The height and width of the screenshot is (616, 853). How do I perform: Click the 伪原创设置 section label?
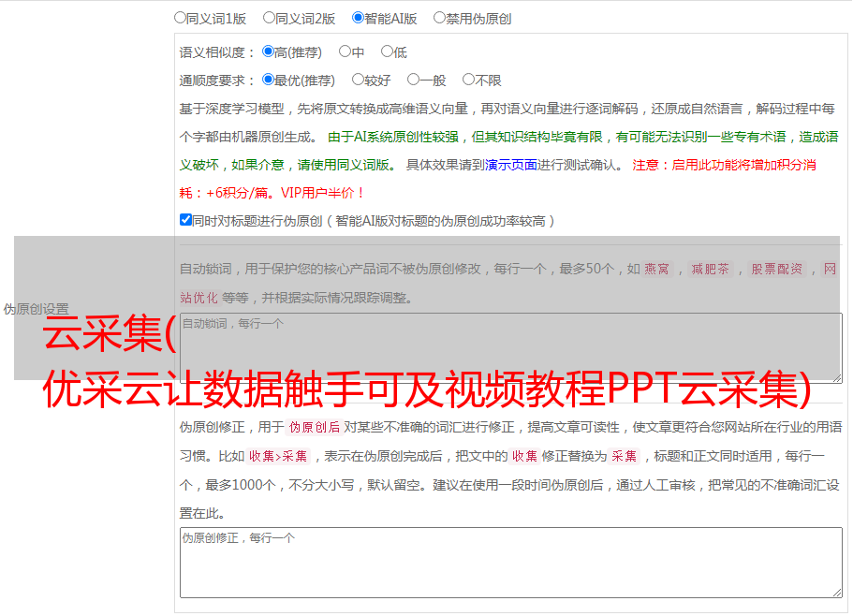click(36, 309)
